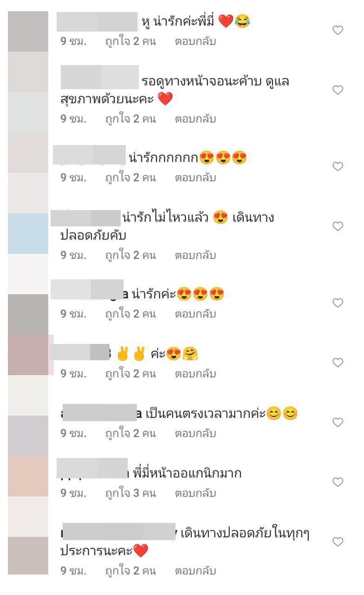Tap heart on 'รอดูทางหน้าจอนะค้าบ' comment
Image resolution: width=364 pixels, height=595 pixels.
pyautogui.click(x=338, y=90)
